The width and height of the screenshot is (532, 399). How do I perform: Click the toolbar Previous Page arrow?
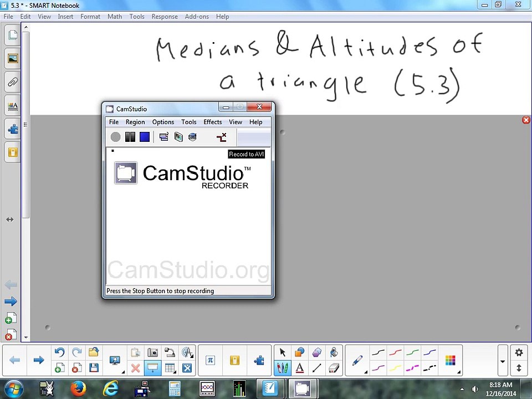[x=14, y=360]
